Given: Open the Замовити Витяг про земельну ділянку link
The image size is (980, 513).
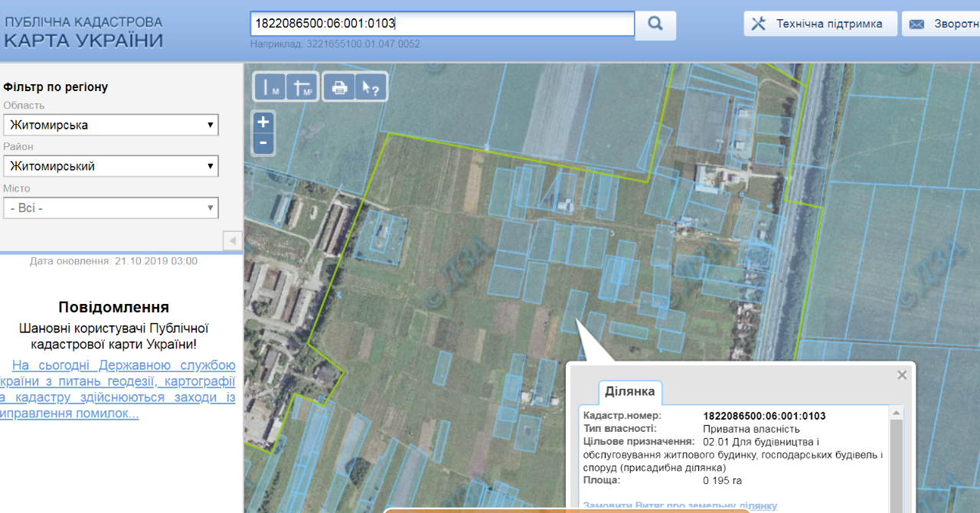Looking at the screenshot, I should point(680,505).
